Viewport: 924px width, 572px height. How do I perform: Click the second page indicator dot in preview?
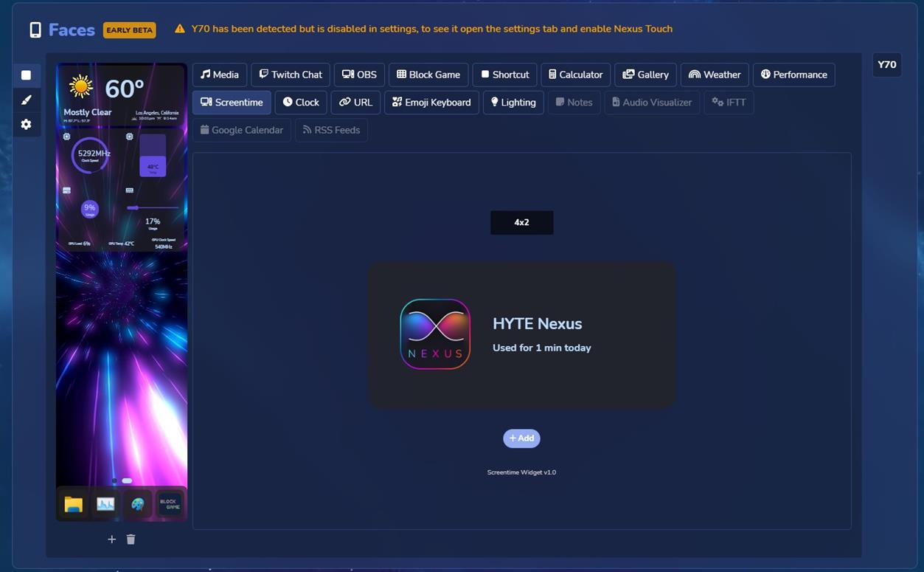tap(127, 481)
